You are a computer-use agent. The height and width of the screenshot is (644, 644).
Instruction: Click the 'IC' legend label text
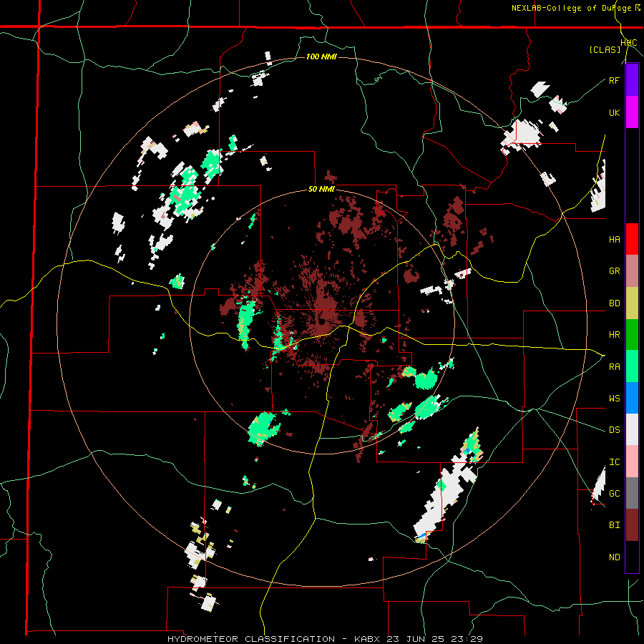click(615, 462)
